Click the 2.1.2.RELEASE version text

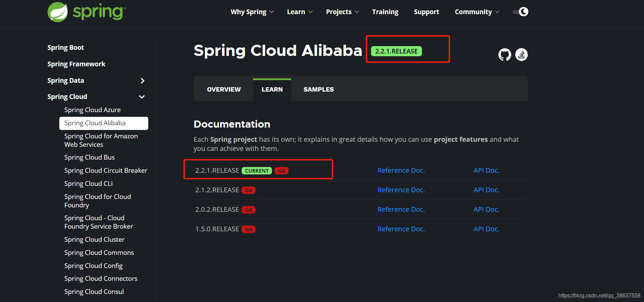(217, 190)
